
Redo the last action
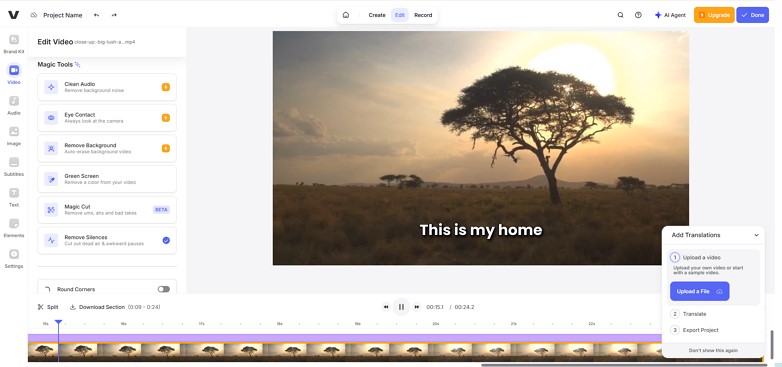[x=114, y=15]
